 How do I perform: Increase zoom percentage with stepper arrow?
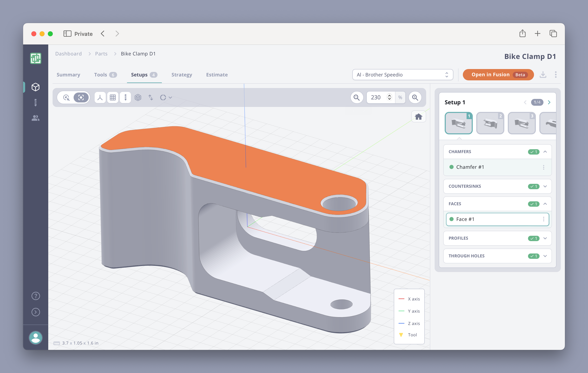[x=389, y=95]
